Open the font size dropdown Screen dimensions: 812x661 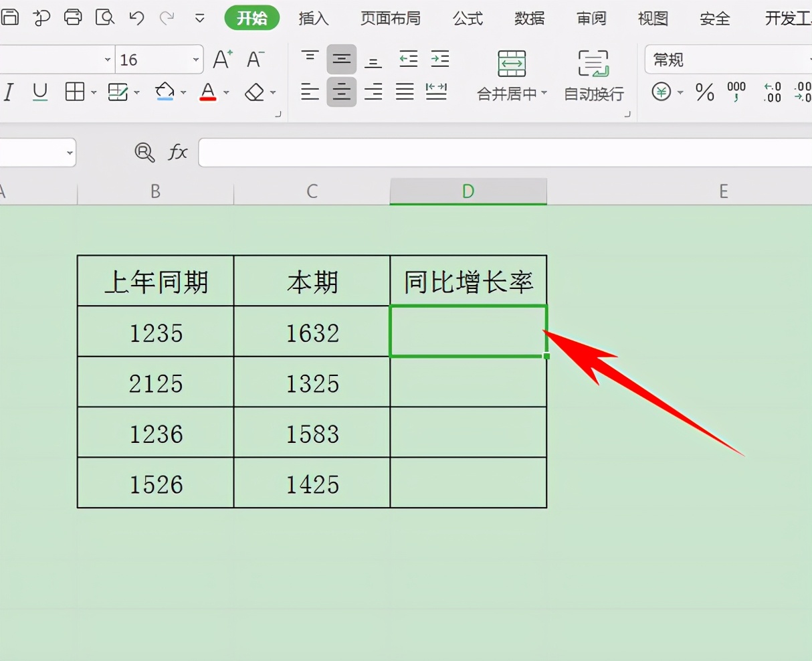[195, 59]
